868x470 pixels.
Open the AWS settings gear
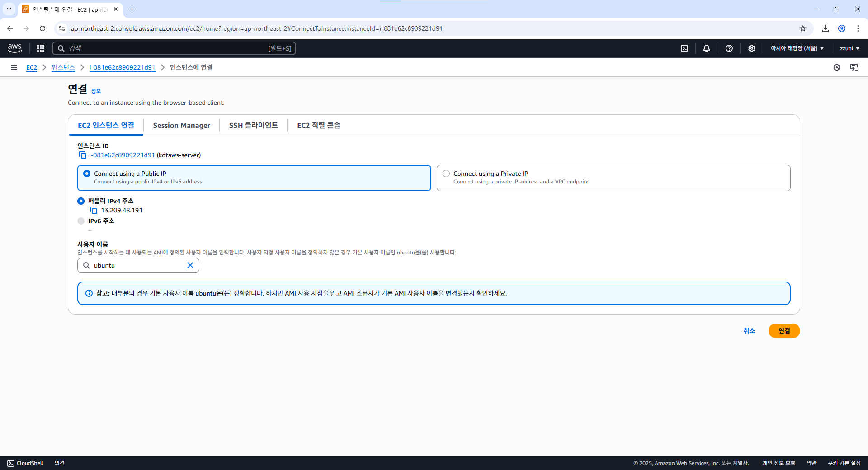pos(752,48)
